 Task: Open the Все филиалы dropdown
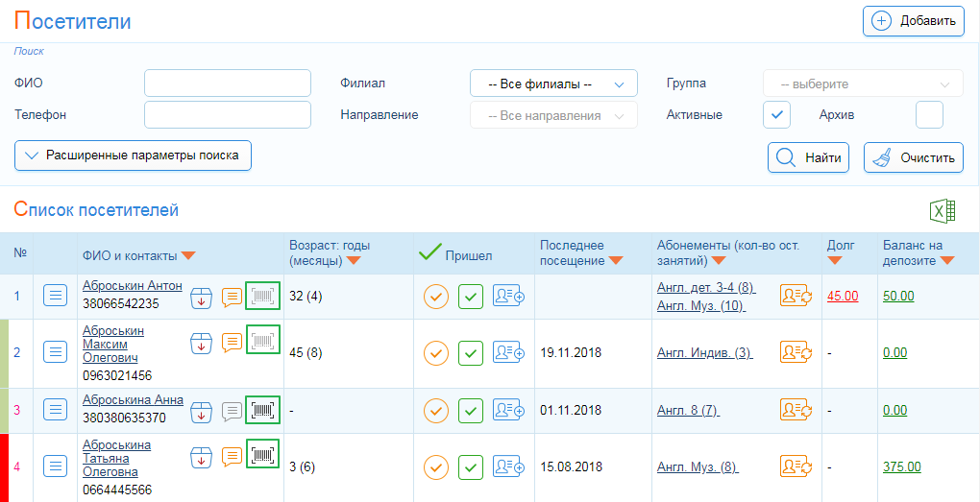(x=553, y=84)
